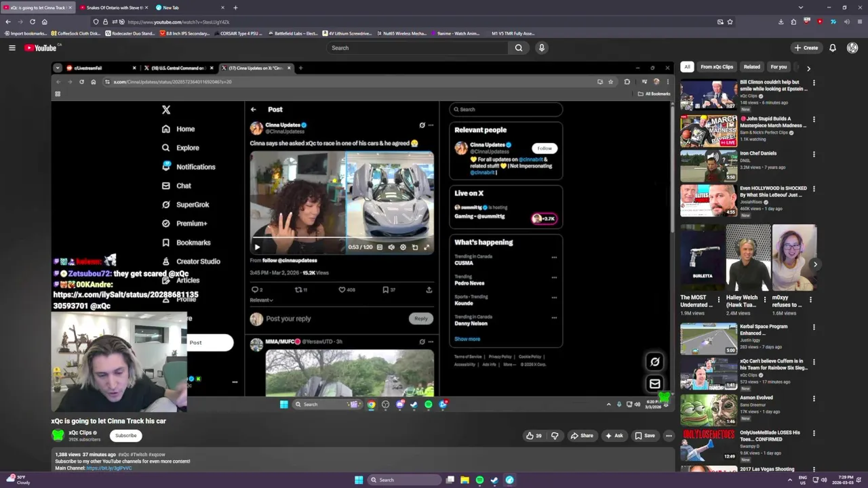Open options menu for John Stupid Builds video
This screenshot has height=488, width=868.
tap(814, 119)
